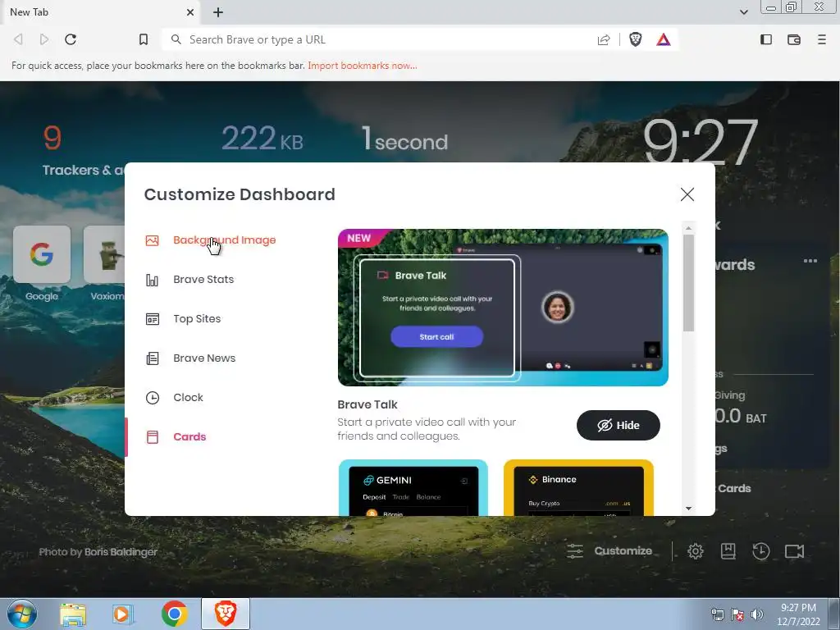Click Boris Baldinger photo credit link
Viewport: 840px width, 630px height.
pyautogui.click(x=121, y=552)
